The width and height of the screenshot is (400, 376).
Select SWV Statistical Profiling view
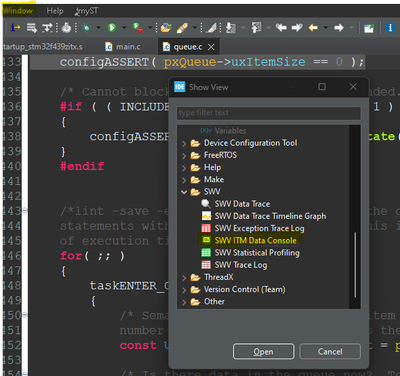click(257, 253)
